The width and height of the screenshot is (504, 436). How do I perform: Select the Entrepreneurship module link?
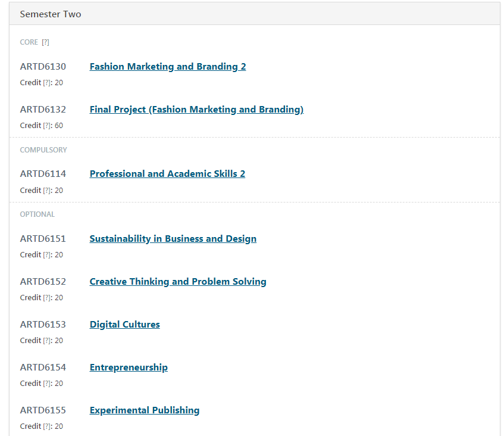click(129, 368)
